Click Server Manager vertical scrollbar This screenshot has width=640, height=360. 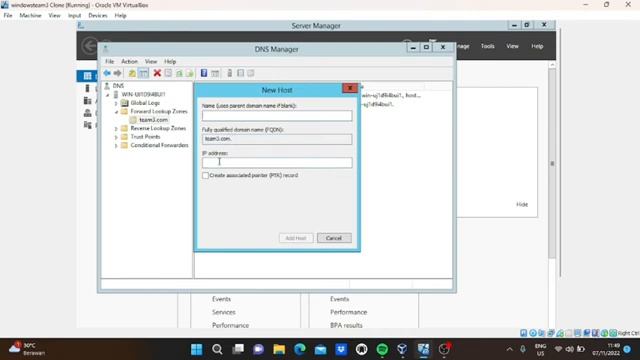(552, 163)
